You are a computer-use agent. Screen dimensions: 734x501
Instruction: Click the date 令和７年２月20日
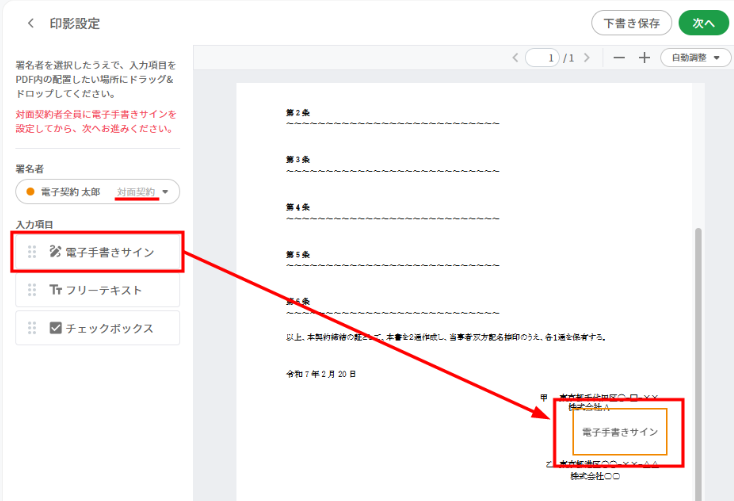[x=321, y=374]
